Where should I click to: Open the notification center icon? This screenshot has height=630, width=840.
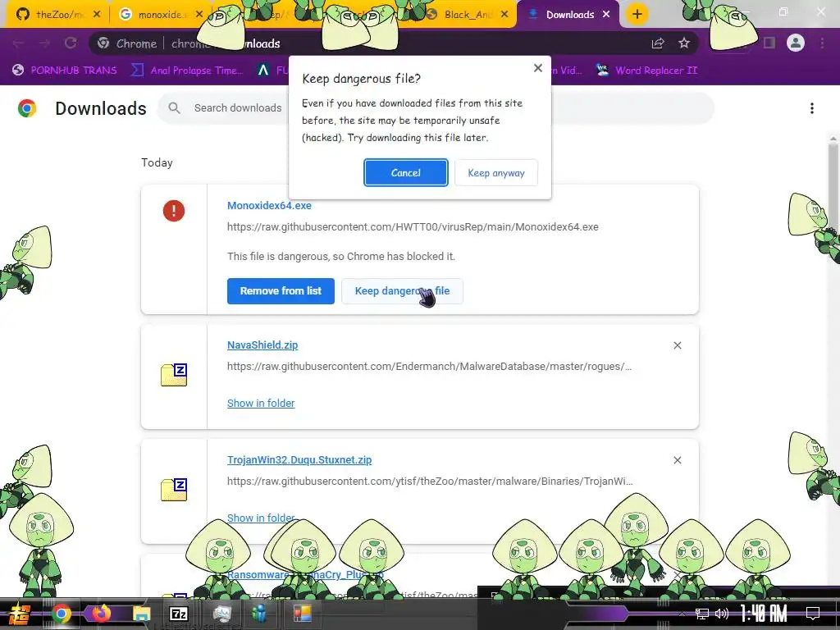pyautogui.click(x=813, y=614)
